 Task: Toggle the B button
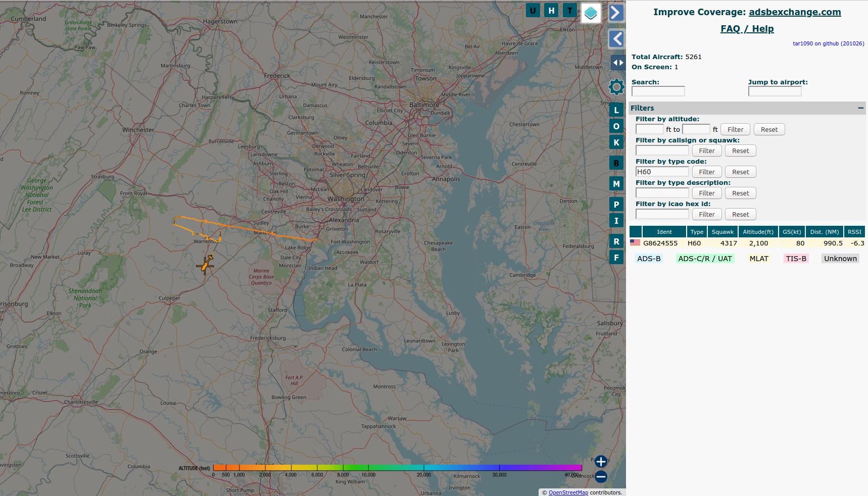click(616, 163)
